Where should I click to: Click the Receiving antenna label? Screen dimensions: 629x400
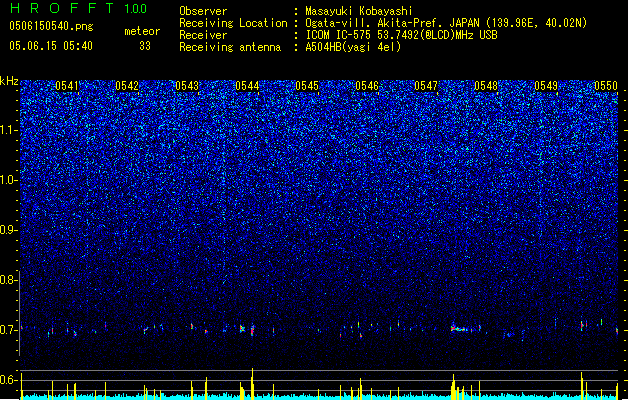click(230, 47)
